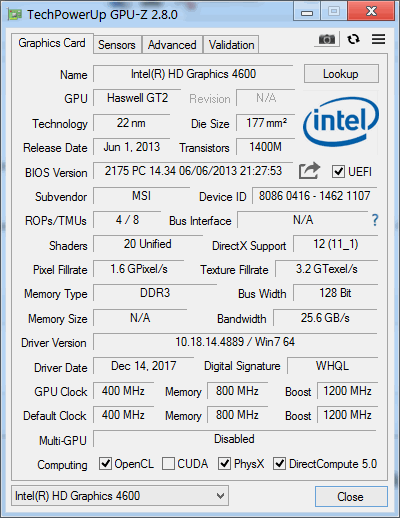Image resolution: width=400 pixels, height=518 pixels.
Task: Toggle the UEFI checkbox
Action: coord(338,172)
